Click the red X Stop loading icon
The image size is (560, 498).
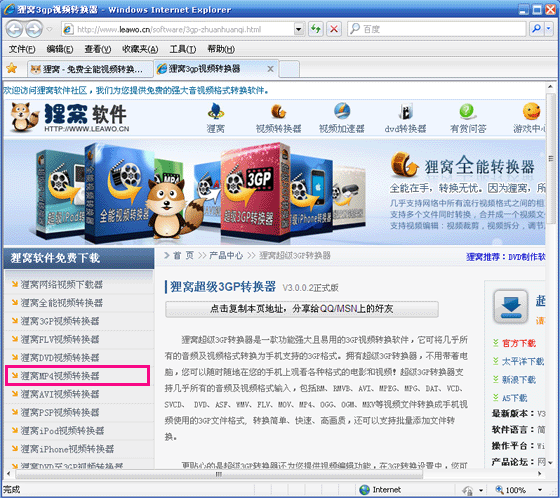(x=334, y=29)
